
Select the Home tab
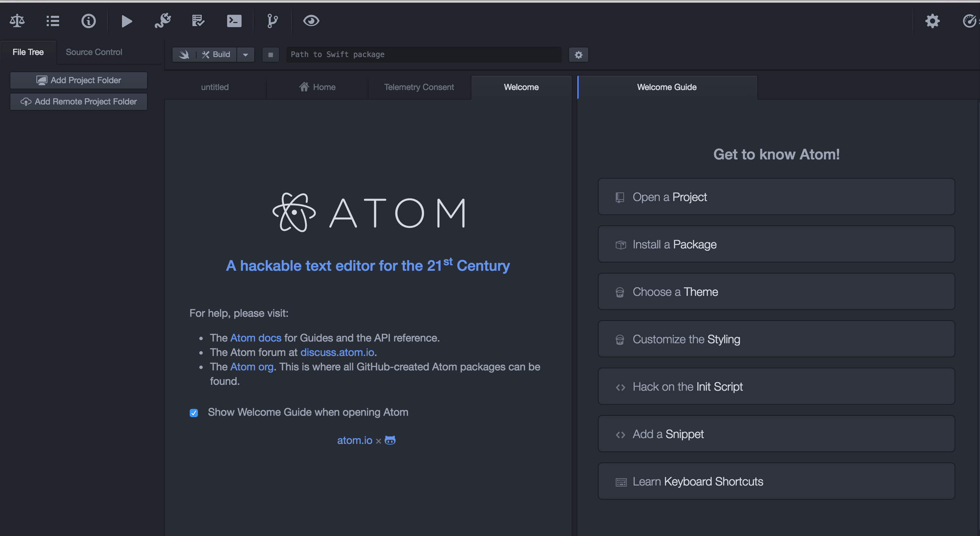click(317, 87)
